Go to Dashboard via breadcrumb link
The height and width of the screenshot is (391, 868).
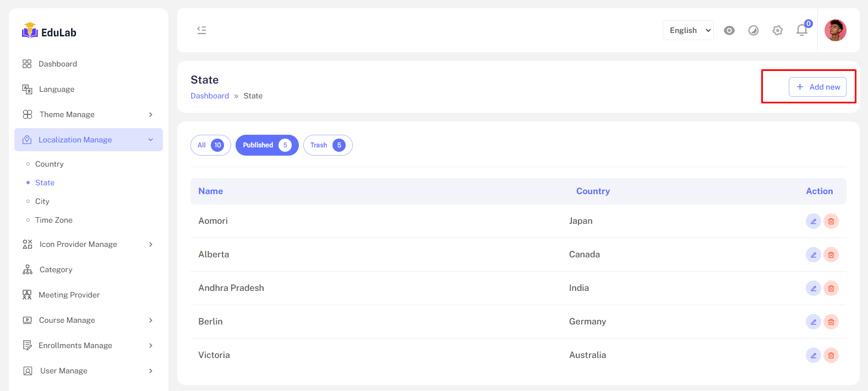(210, 96)
